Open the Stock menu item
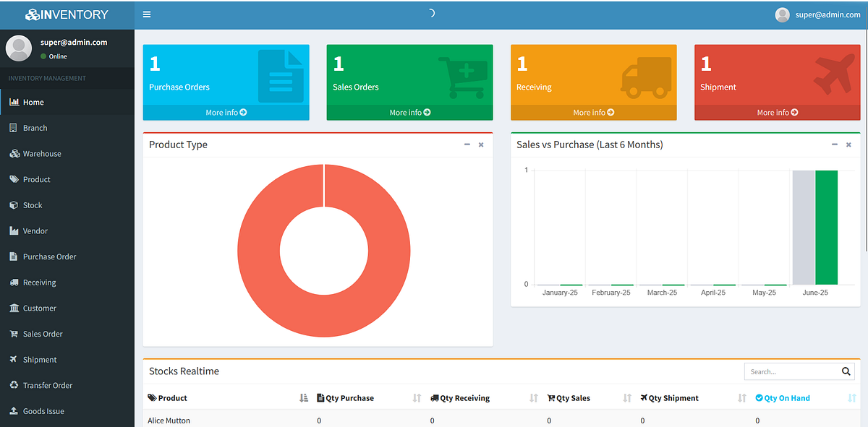The width and height of the screenshot is (868, 427). [33, 205]
